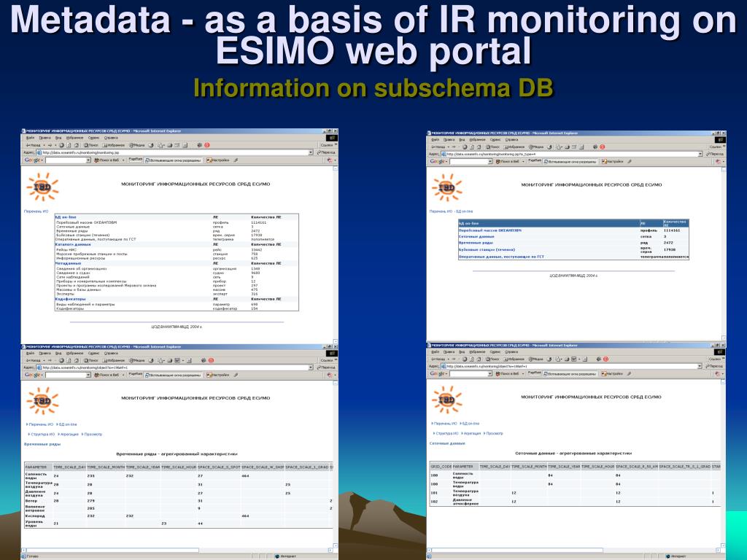Click GRID_CODE column header in Сеточные данные table
This screenshot has width=747, height=560.
[x=441, y=467]
